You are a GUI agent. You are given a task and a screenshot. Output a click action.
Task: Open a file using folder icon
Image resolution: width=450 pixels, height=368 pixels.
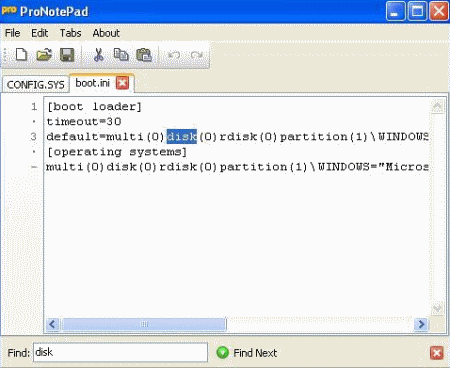pos(44,55)
